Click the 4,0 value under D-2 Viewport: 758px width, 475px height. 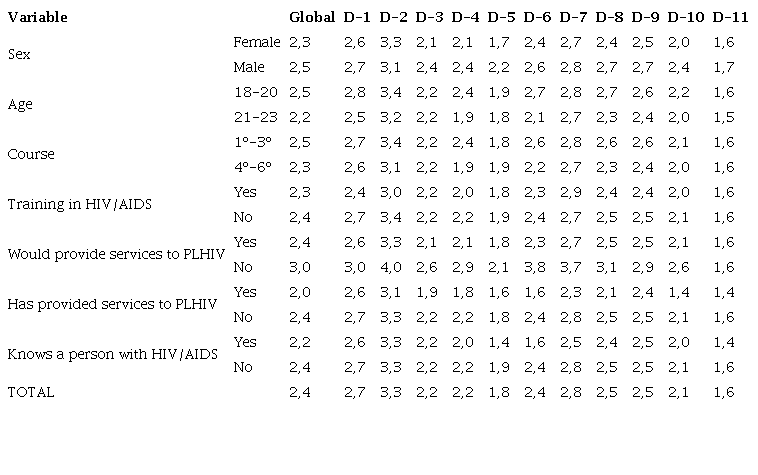click(x=393, y=267)
